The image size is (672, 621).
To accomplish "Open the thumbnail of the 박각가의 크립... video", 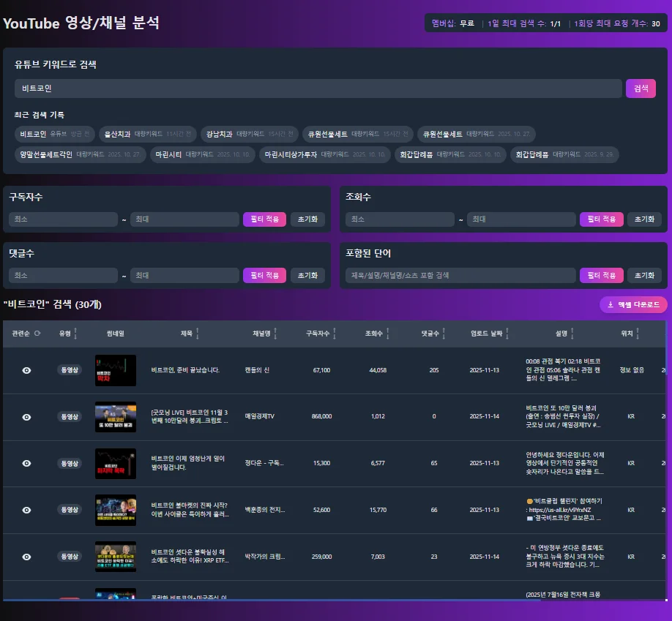I will [x=115, y=557].
